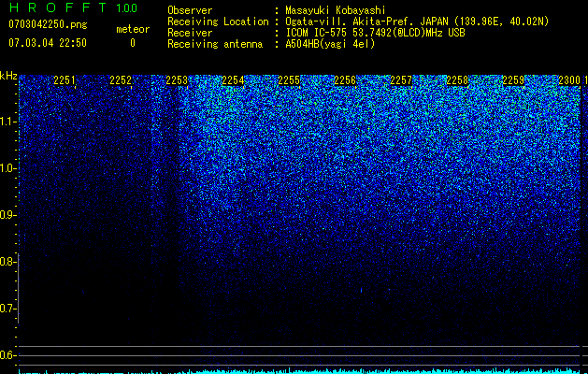Screen dimensions: 588x374
Task: Click the 0.6 kHz axis label
Action: (7, 355)
